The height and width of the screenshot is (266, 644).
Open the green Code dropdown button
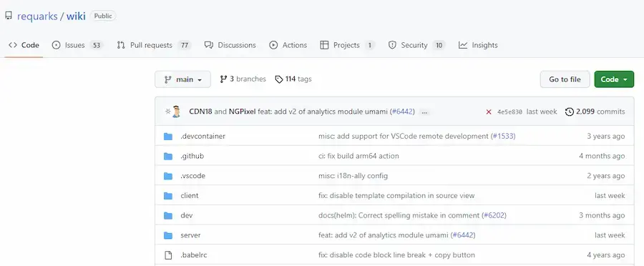614,79
